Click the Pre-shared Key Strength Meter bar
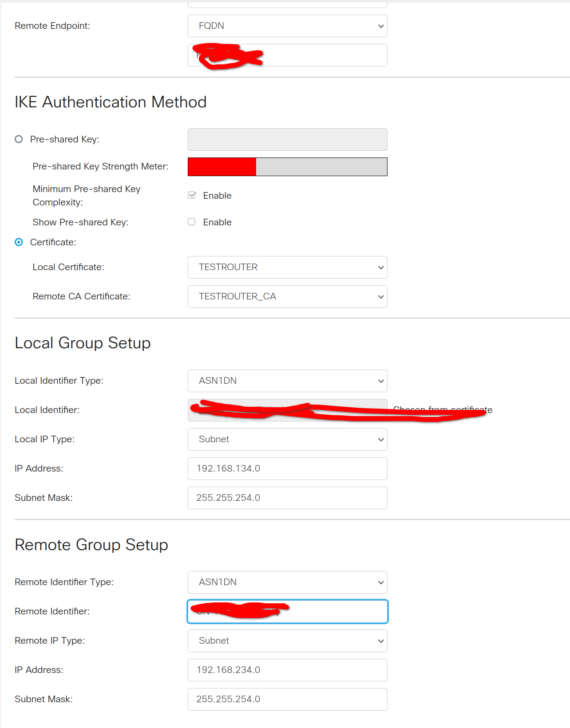This screenshot has width=570, height=728. tap(287, 167)
